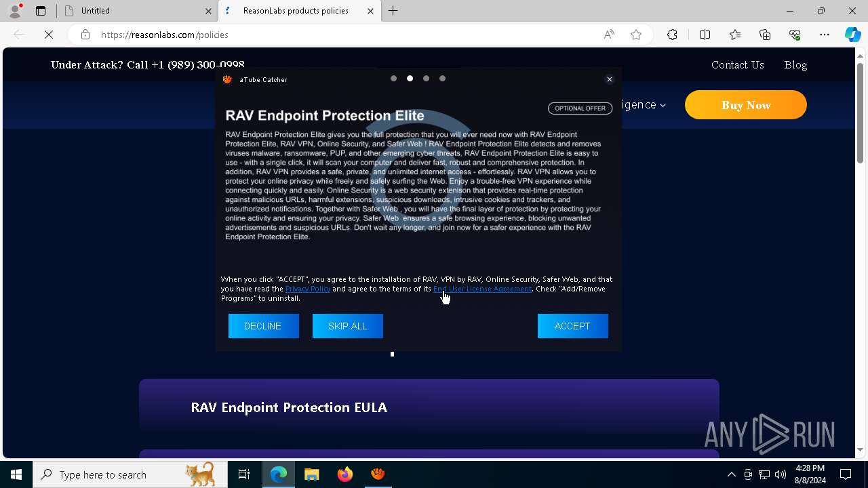Viewport: 868px width, 488px height.
Task: Open the Blog link
Action: coord(795,65)
